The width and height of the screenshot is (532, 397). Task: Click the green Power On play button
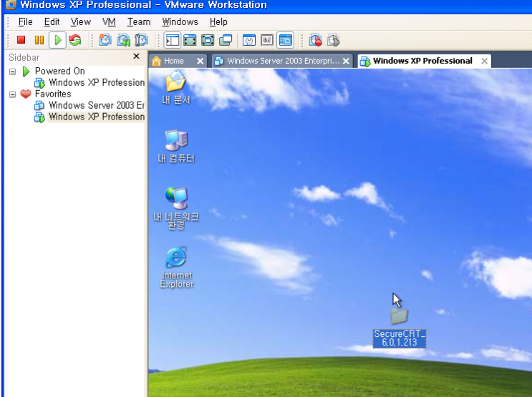[58, 40]
